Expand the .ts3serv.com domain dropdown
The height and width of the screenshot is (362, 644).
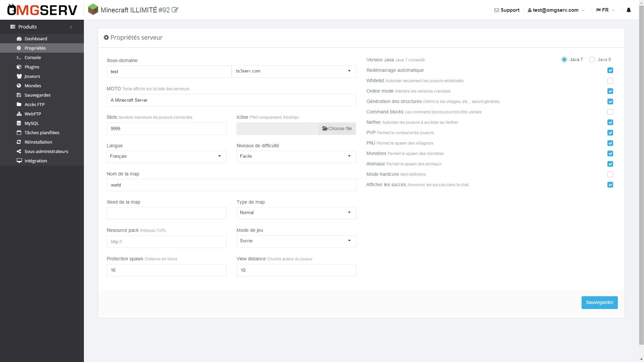tap(294, 71)
